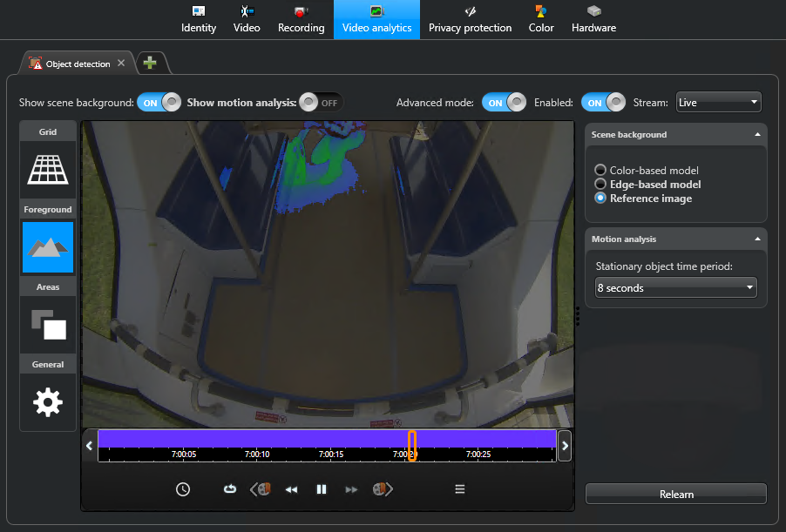Open the Recording tab
786x532 pixels.
coord(301,19)
